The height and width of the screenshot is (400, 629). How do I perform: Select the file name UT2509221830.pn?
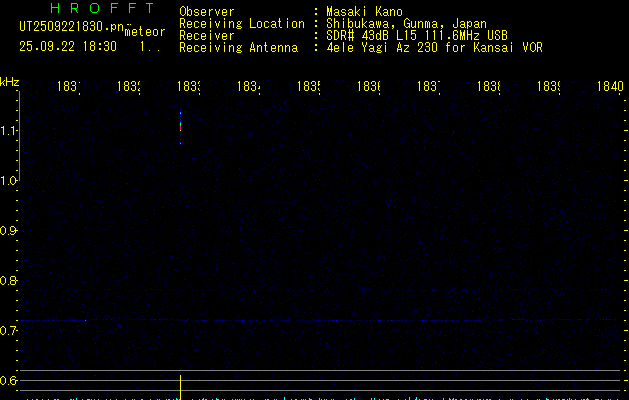pos(72,27)
